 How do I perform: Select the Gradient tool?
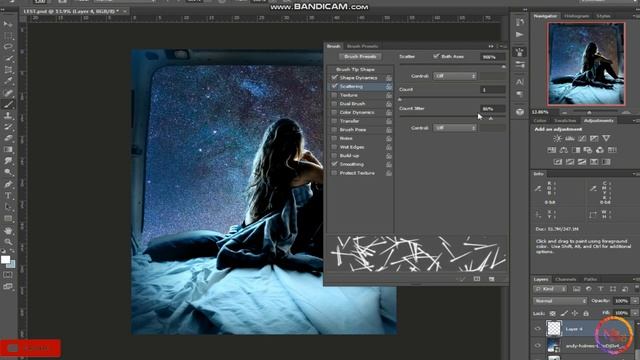tap(8, 150)
